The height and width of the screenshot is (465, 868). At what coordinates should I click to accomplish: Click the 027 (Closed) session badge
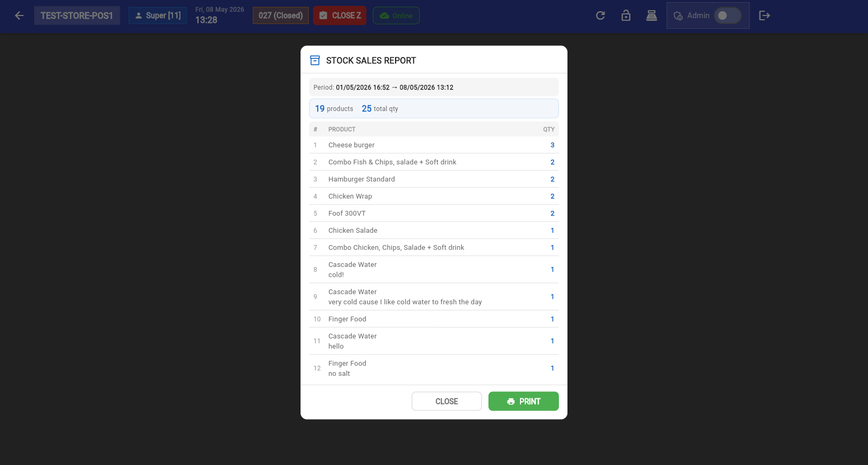coord(281,15)
